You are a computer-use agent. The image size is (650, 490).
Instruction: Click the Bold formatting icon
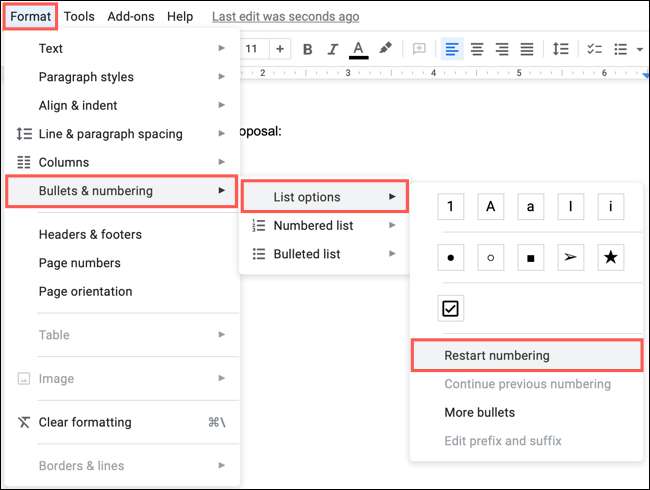[307, 49]
